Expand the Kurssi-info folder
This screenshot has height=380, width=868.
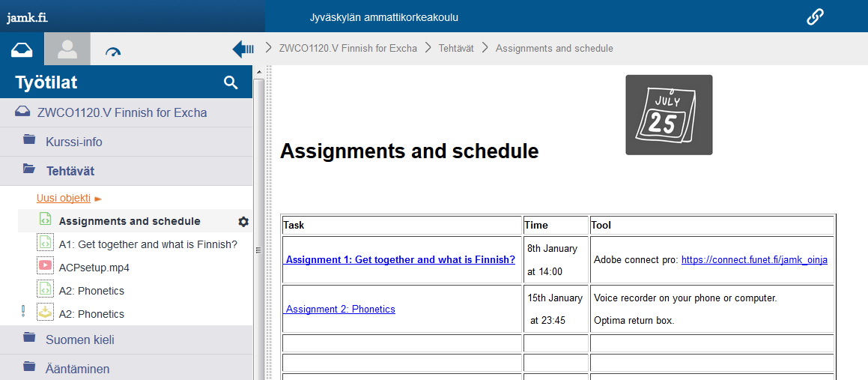point(73,142)
